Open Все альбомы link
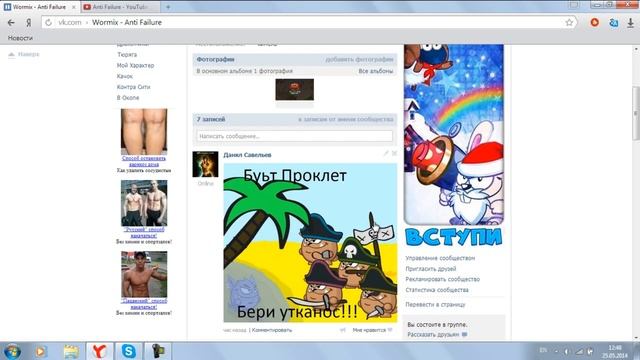Image resolution: width=640 pixels, height=360 pixels. [x=376, y=71]
